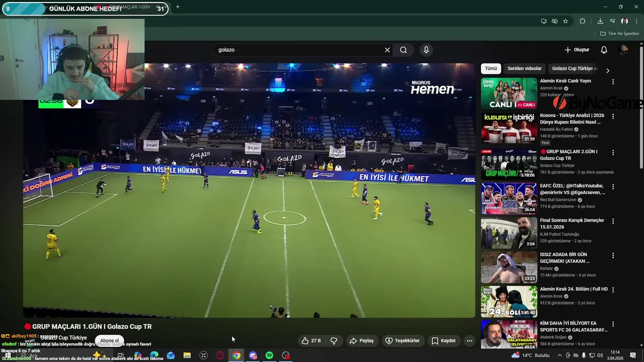Open Alemin Kıralı 24. Bölüm title link

[574, 289]
